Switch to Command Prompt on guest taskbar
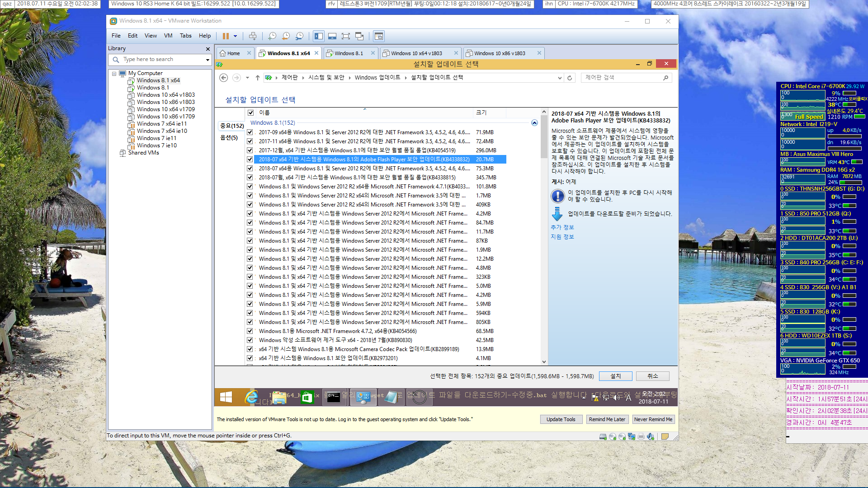 point(334,397)
